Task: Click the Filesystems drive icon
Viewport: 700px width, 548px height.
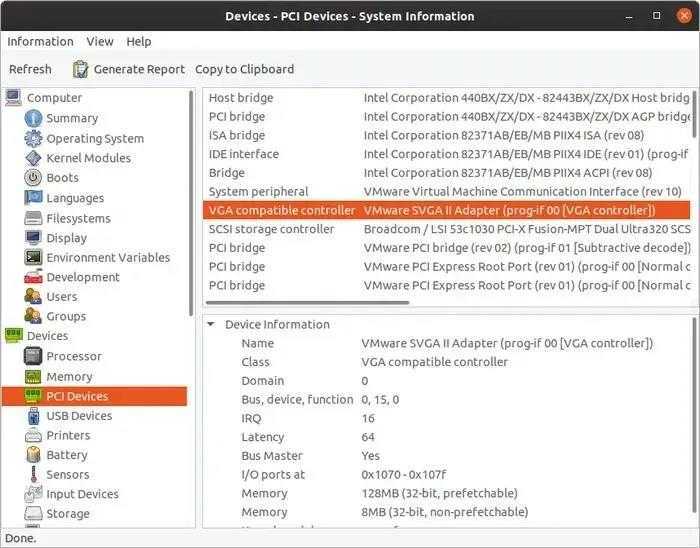Action: pos(33,218)
